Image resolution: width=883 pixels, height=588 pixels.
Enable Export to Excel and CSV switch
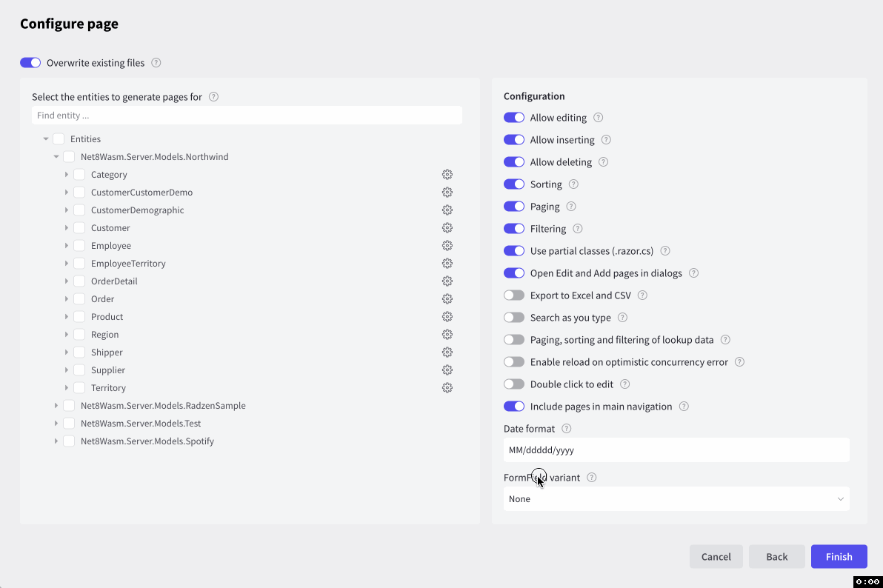[513, 295]
